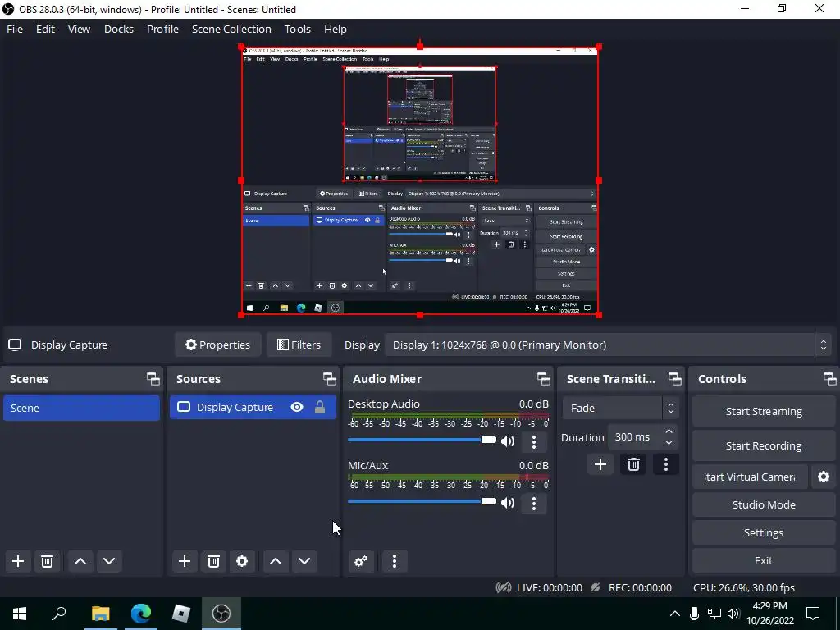The width and height of the screenshot is (840, 630).
Task: Click the preview canvas display capture
Action: point(420,181)
